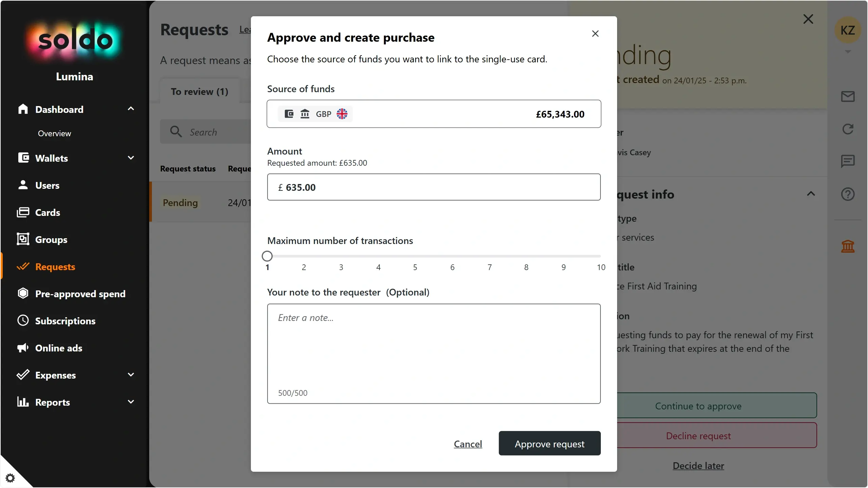Close the request details side panel
The image size is (868, 488).
tap(808, 19)
